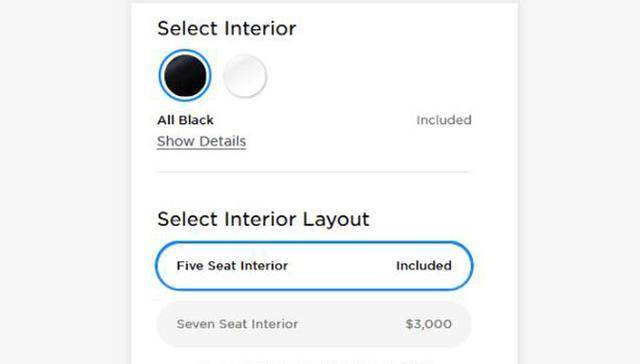Screen dimensions: 640x364
Task: Click the divider line below Show Details
Action: pos(314,172)
